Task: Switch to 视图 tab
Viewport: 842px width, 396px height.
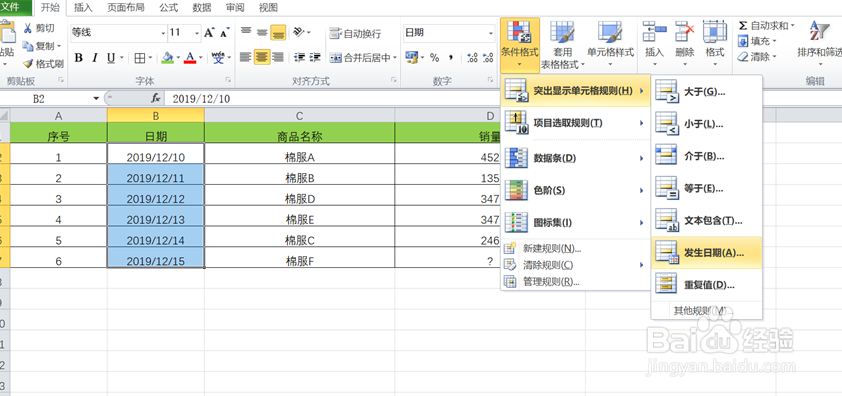Action: [268, 8]
